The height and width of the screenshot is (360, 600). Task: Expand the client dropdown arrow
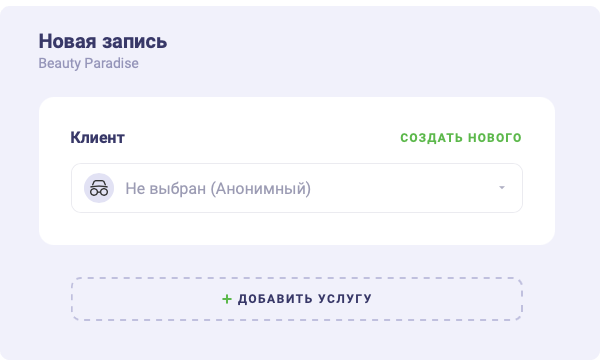[x=502, y=188]
